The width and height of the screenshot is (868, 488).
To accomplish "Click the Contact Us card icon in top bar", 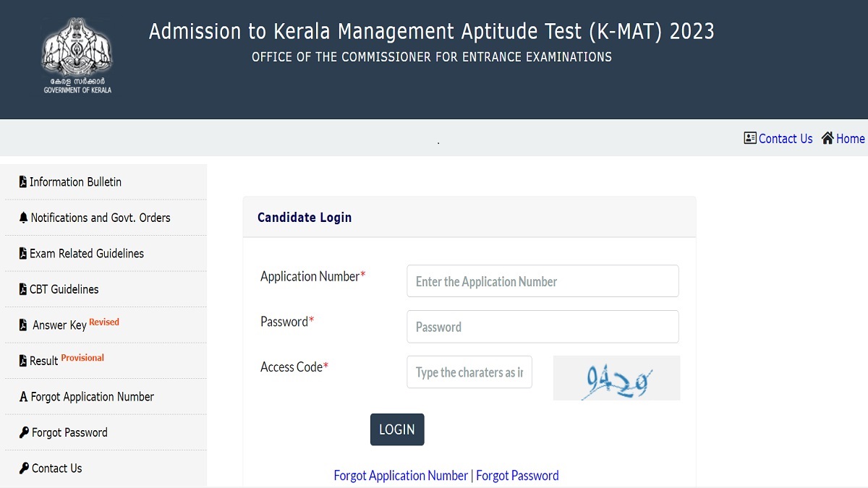I will [750, 138].
